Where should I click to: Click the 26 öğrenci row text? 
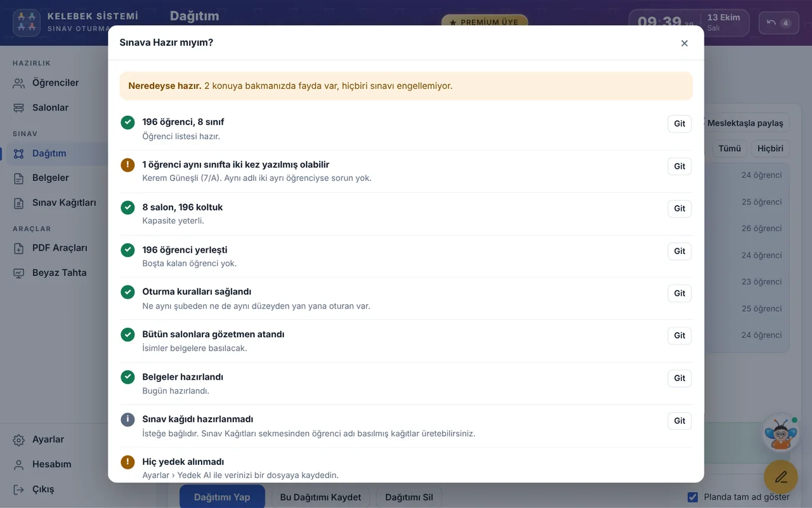coord(762,229)
